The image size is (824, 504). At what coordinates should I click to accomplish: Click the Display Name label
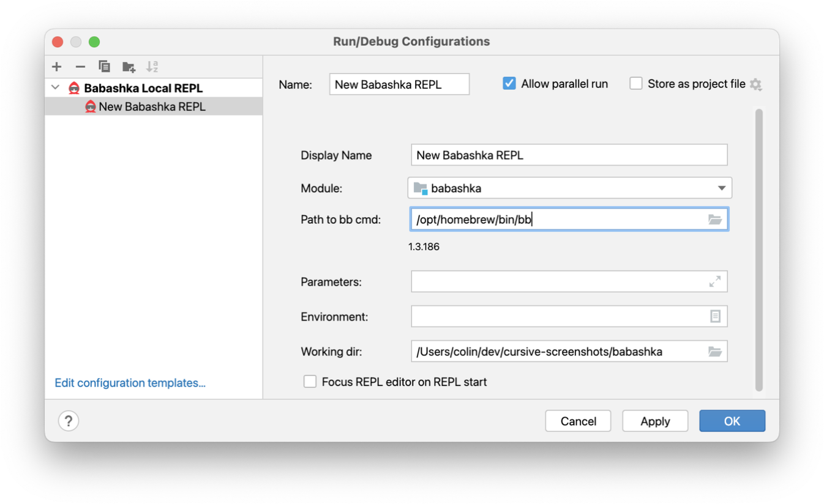336,155
